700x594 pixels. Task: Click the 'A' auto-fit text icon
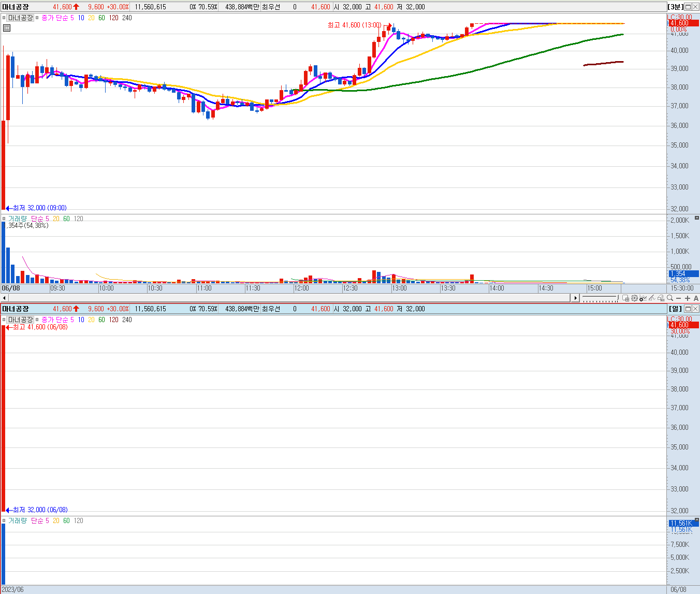(696, 298)
